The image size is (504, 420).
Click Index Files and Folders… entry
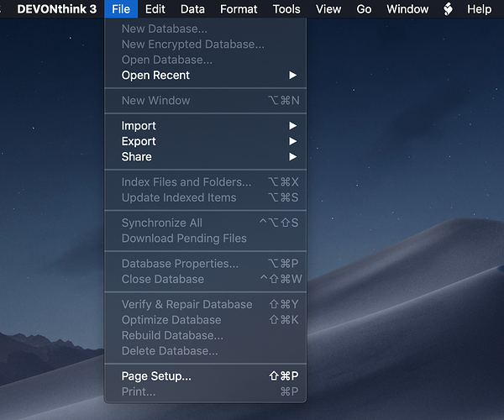(x=206, y=182)
